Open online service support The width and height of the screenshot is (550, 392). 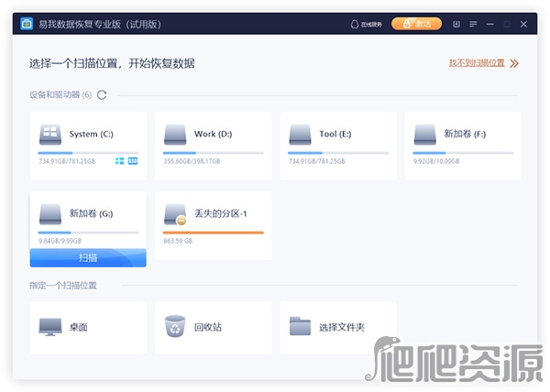[x=366, y=24]
